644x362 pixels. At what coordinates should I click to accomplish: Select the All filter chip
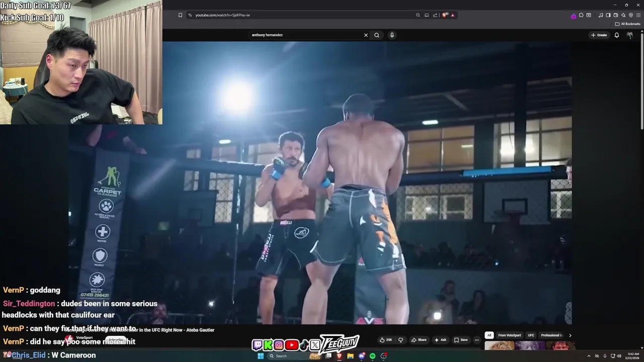click(x=489, y=335)
